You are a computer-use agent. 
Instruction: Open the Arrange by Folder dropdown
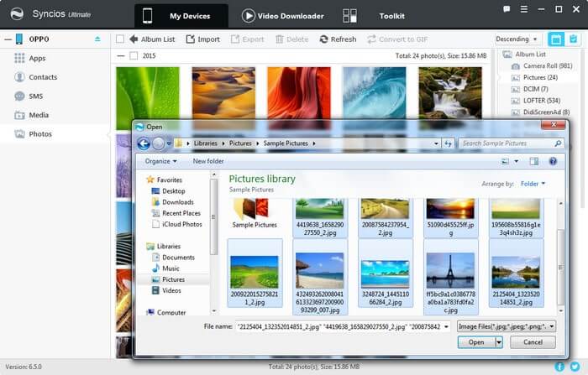coord(533,184)
